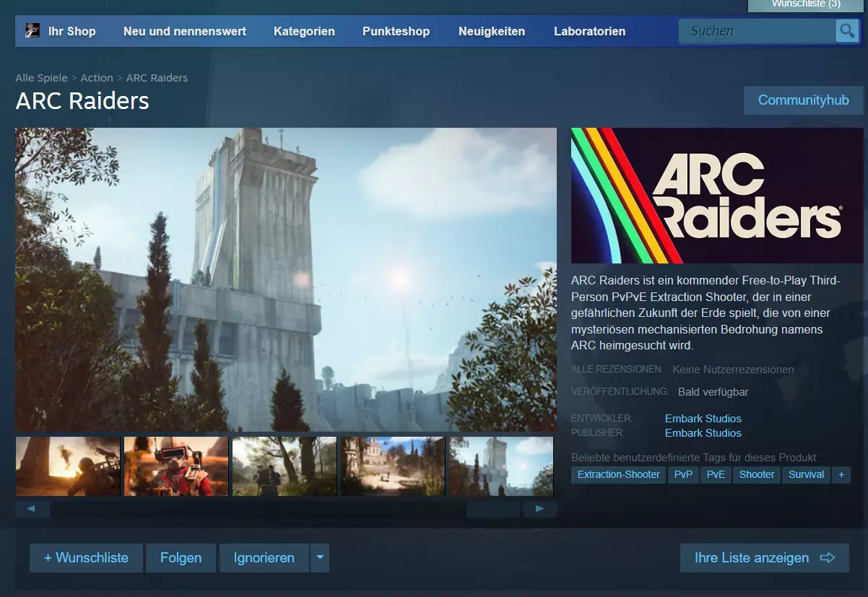The height and width of the screenshot is (597, 868).
Task: Open the Laboratorien menu
Action: point(590,31)
